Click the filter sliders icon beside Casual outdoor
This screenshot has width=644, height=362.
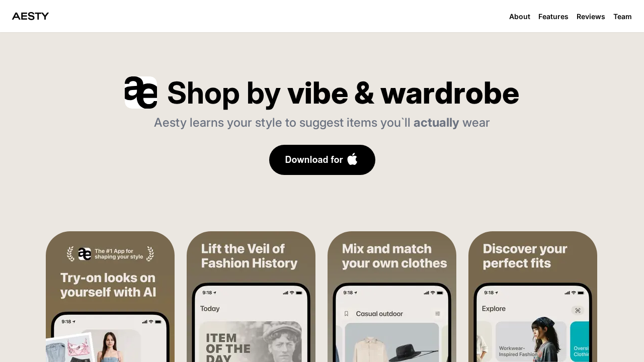(438, 314)
